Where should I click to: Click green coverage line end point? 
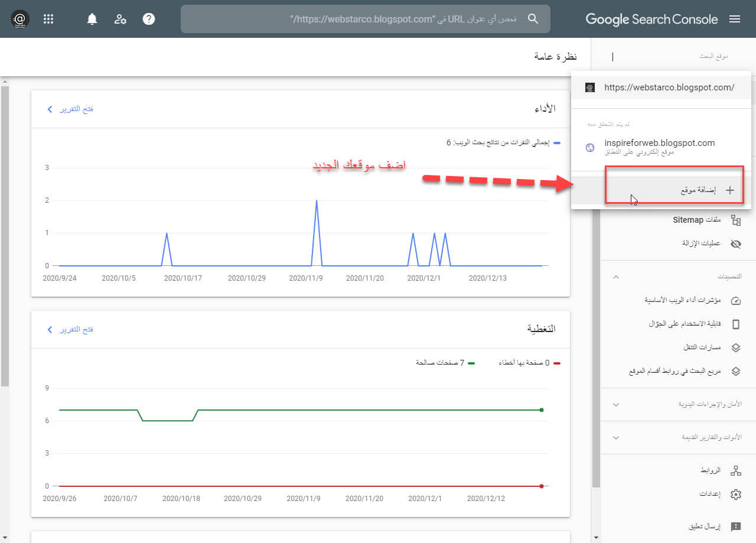[x=542, y=409]
